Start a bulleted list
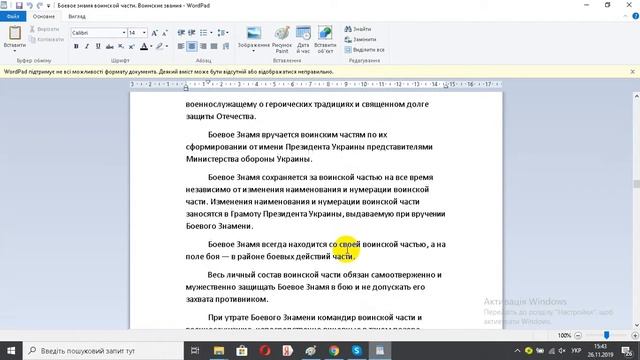This screenshot has width=640, height=360. [203, 33]
